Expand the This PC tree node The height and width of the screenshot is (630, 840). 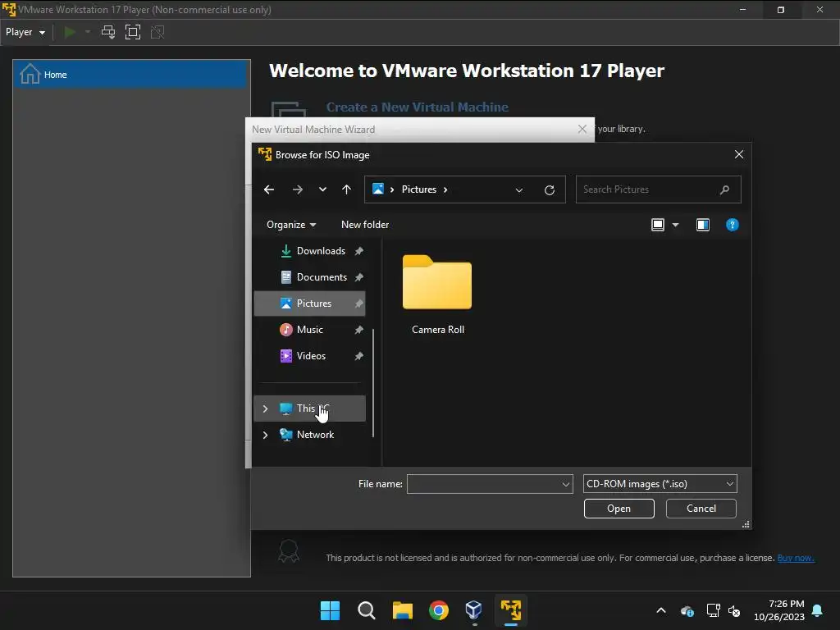265,409
